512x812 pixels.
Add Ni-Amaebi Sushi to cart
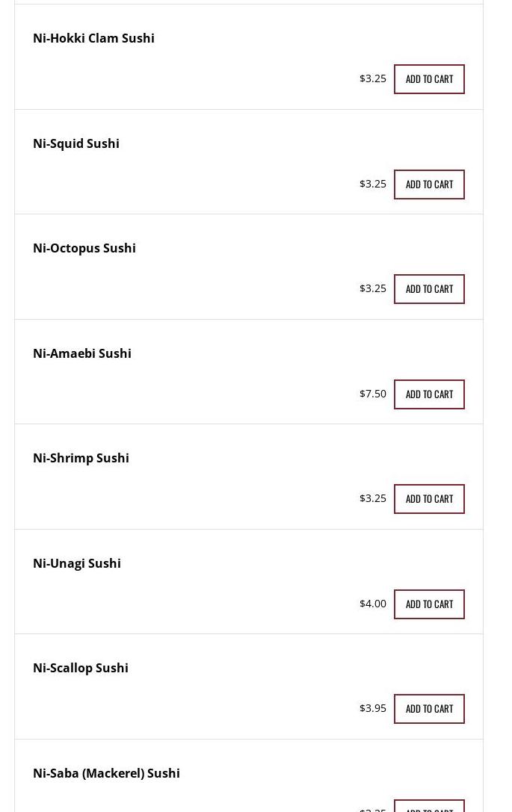(x=429, y=394)
